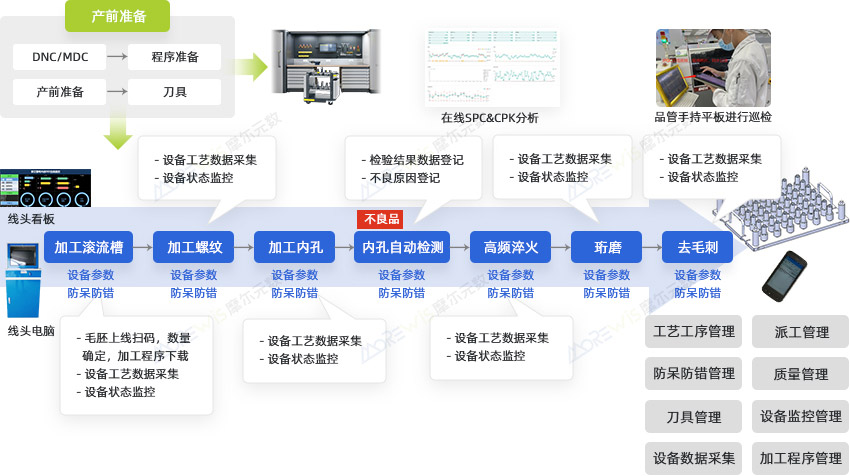Click the red 不良品 tag
This screenshot has height=476, width=850.
pyautogui.click(x=381, y=220)
